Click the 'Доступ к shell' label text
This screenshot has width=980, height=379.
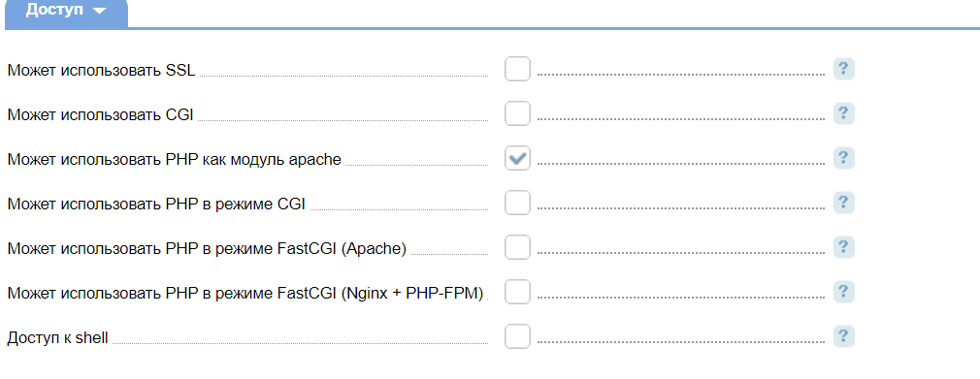click(x=57, y=338)
